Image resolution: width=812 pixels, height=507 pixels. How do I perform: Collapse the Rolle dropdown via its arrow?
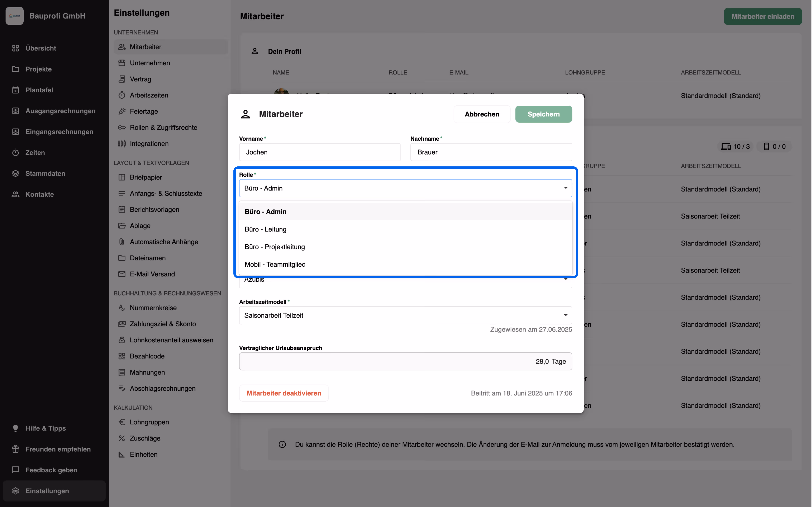pos(565,188)
